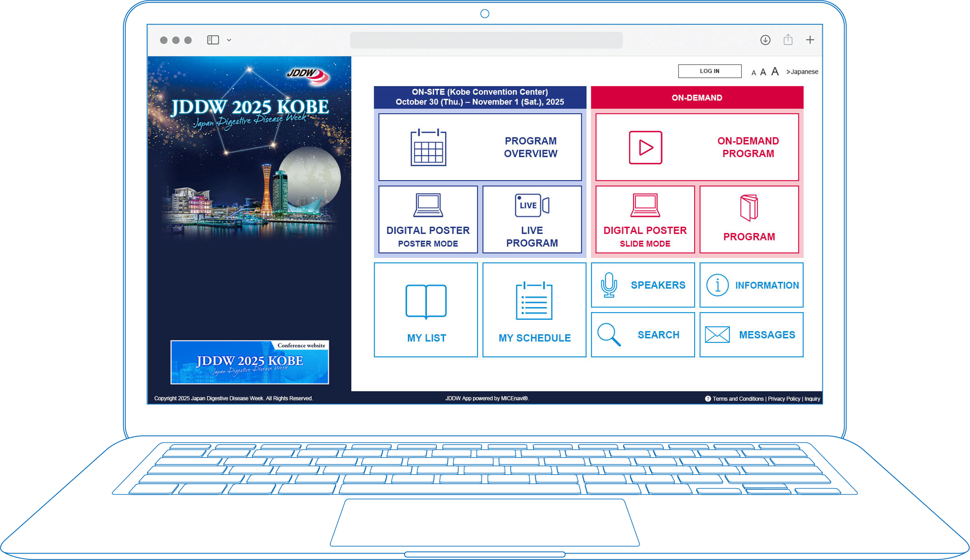970x560 pixels.
Task: Open the Live Program camera icon
Action: [x=531, y=205]
